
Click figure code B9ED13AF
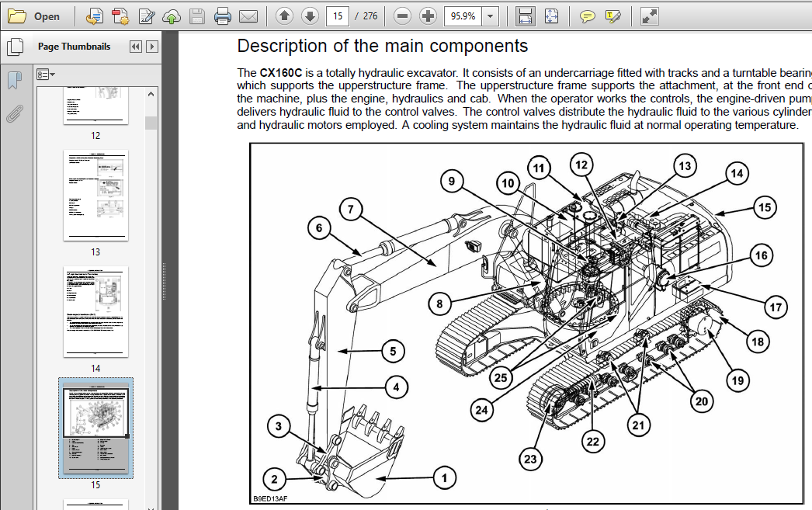pos(270,498)
